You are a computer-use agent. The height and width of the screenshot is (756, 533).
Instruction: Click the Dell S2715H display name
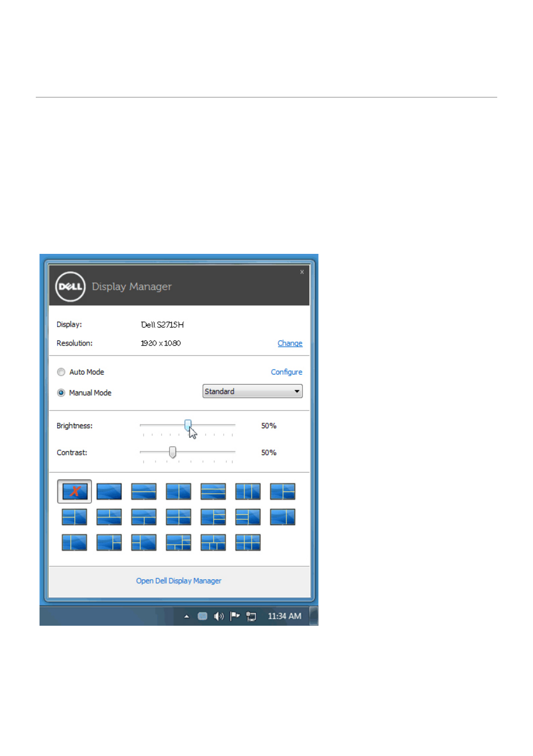click(x=162, y=325)
